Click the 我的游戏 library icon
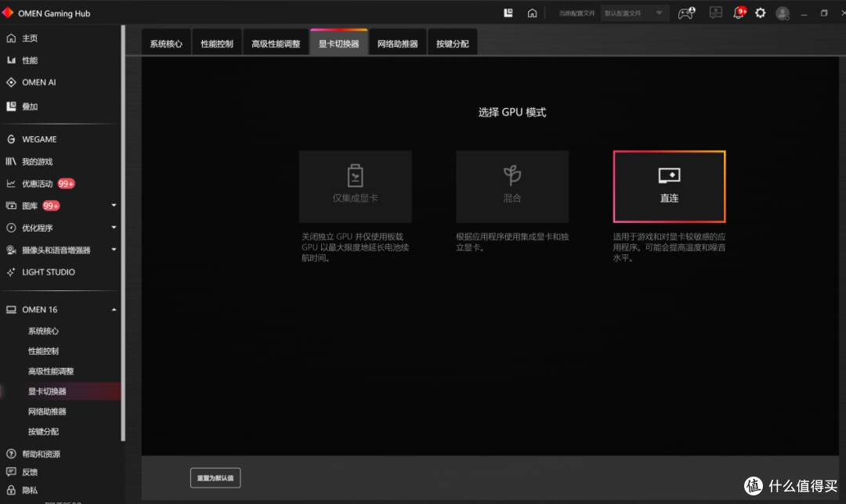This screenshot has height=504, width=846. (11, 161)
